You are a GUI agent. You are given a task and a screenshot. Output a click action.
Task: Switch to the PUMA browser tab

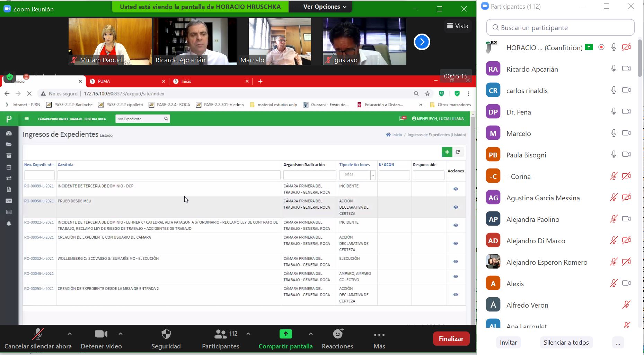click(x=127, y=81)
